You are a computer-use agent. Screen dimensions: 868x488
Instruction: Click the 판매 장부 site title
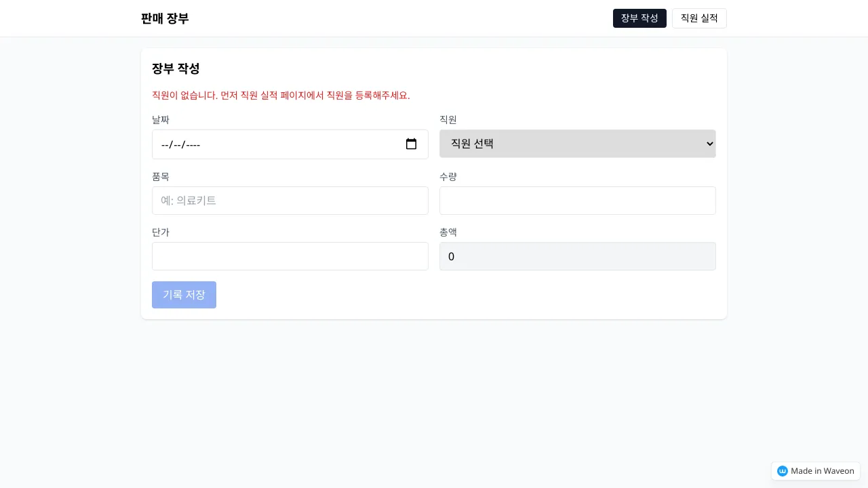165,18
